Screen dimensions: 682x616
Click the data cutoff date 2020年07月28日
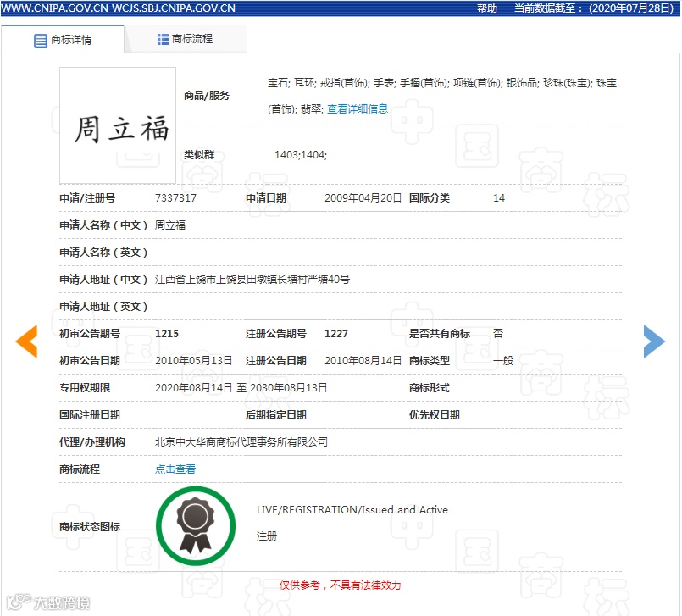coord(630,8)
